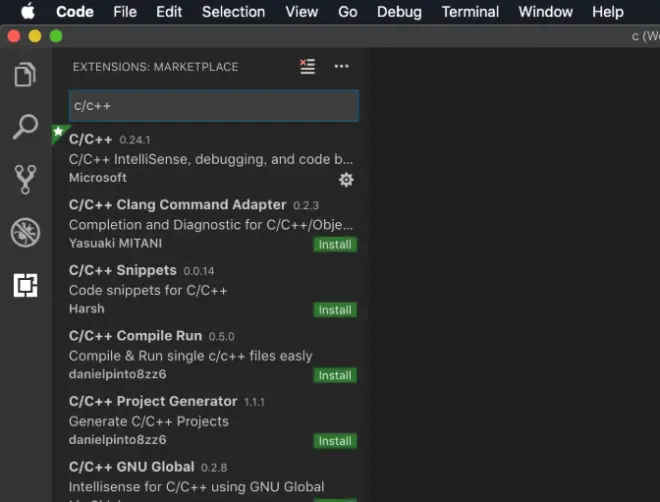660x502 pixels.
Task: Open the Debug menu
Action: click(x=399, y=12)
